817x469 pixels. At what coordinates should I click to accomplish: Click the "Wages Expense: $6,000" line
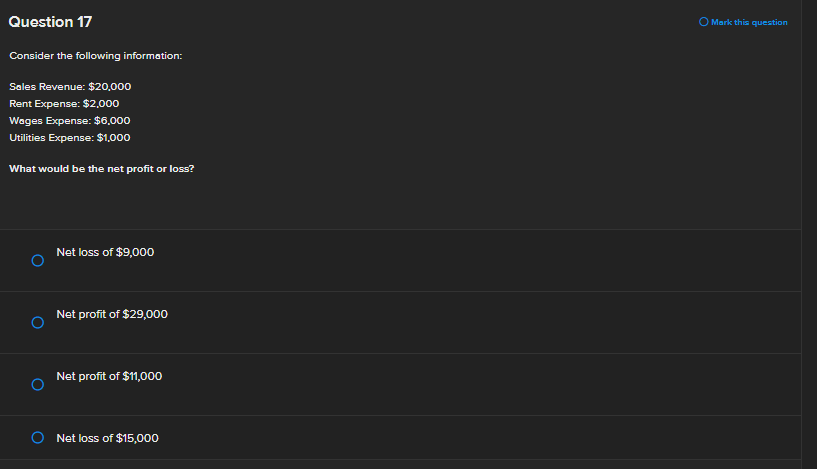click(69, 121)
